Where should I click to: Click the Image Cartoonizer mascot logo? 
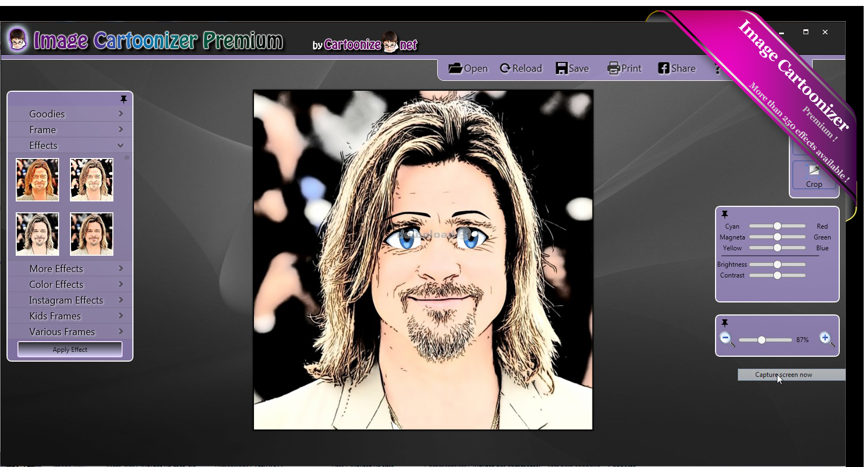(18, 40)
